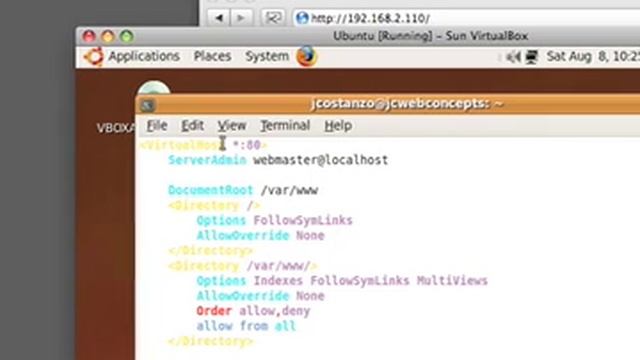Click the 'MultiViews' option text

click(452, 281)
